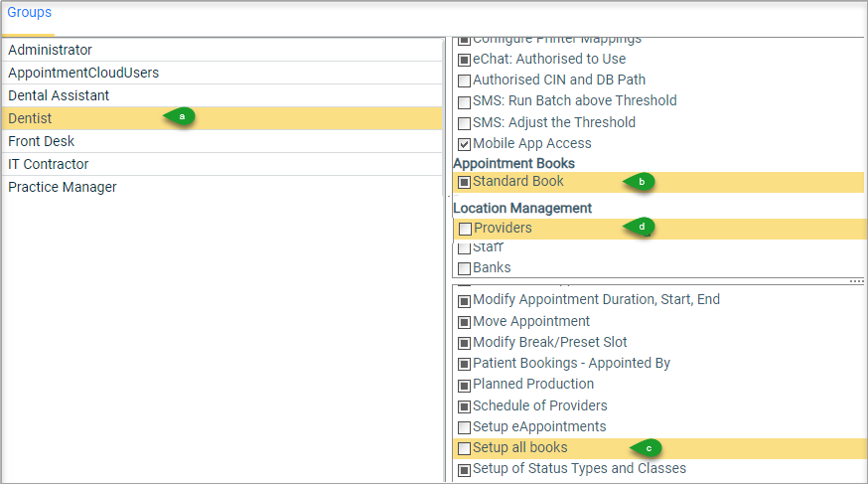Open the Groups tab

pos(30,12)
